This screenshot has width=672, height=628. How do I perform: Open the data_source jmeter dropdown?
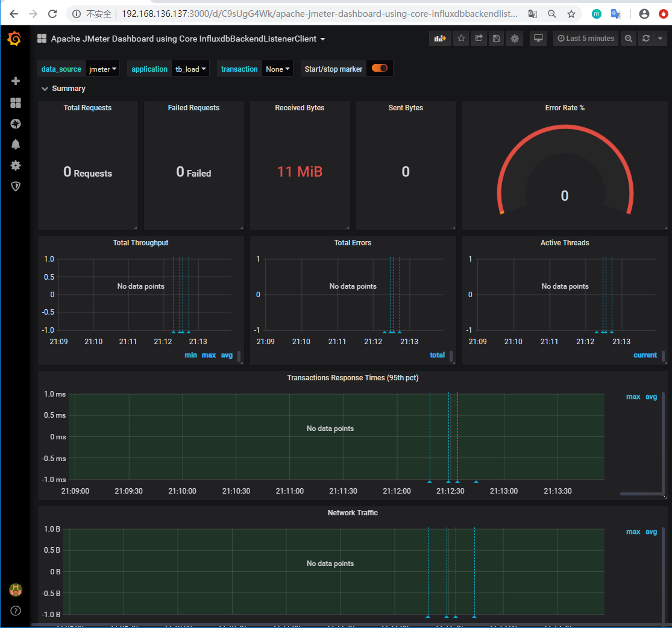pyautogui.click(x=102, y=69)
